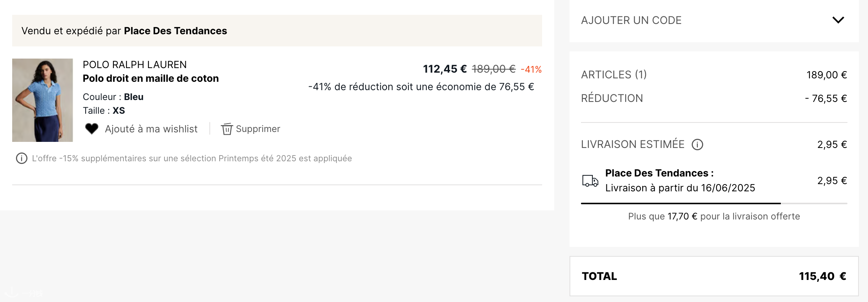Click the Supprimer link
The height and width of the screenshot is (302, 868).
pyautogui.click(x=258, y=129)
